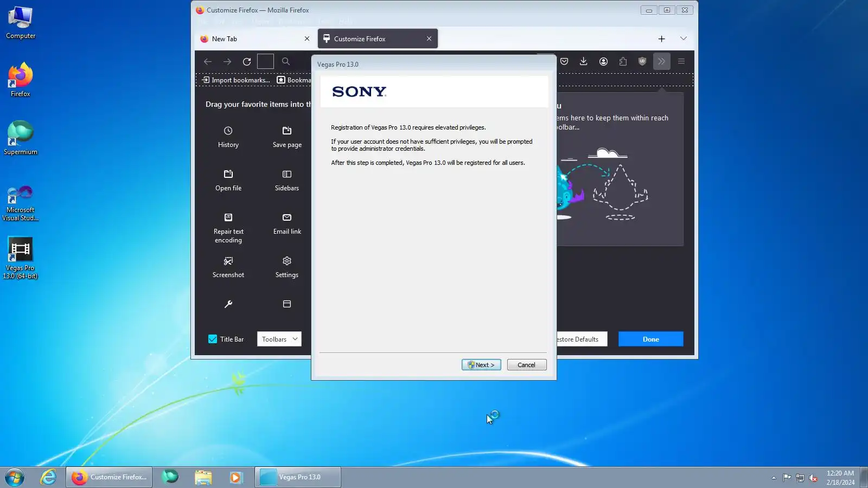Image resolution: width=868 pixels, height=488 pixels.
Task: Open the Toolbars dropdown
Action: (279, 339)
